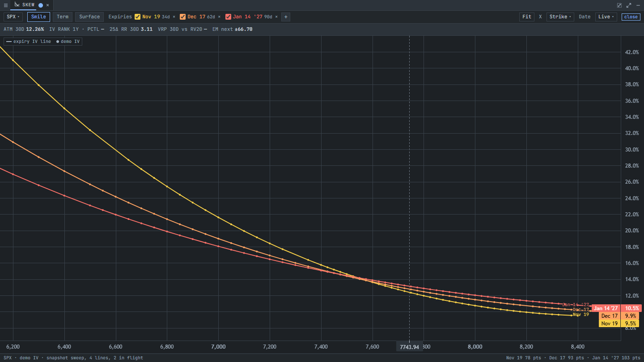Switch to the Smile view
644x362 pixels.
(x=38, y=17)
